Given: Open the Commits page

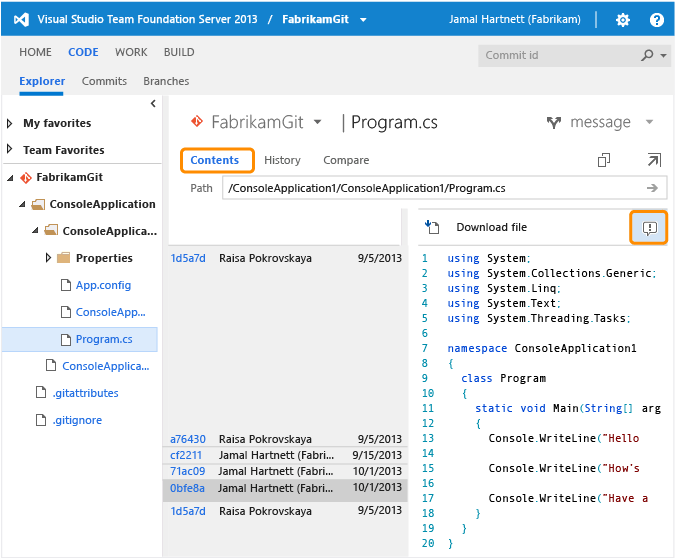Looking at the screenshot, I should tap(104, 81).
